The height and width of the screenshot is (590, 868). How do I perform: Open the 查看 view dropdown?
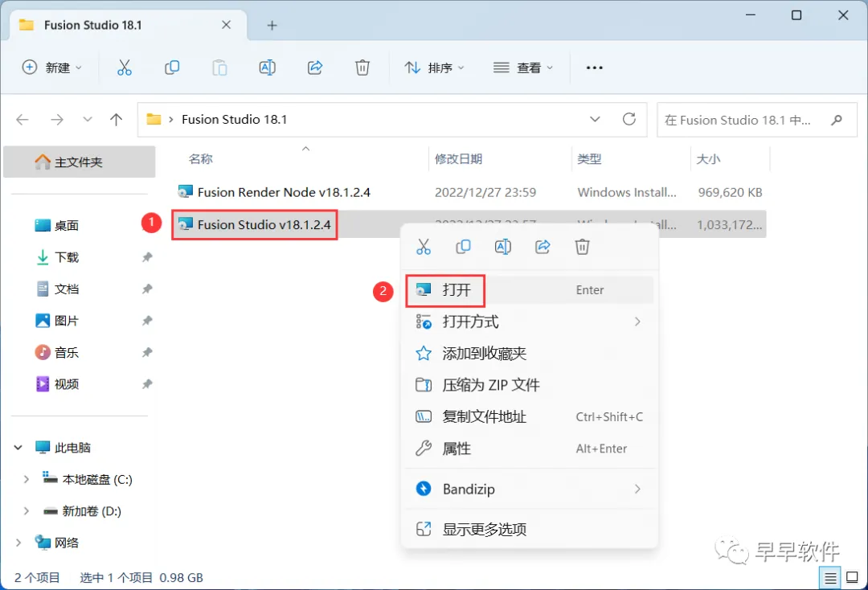click(x=523, y=68)
